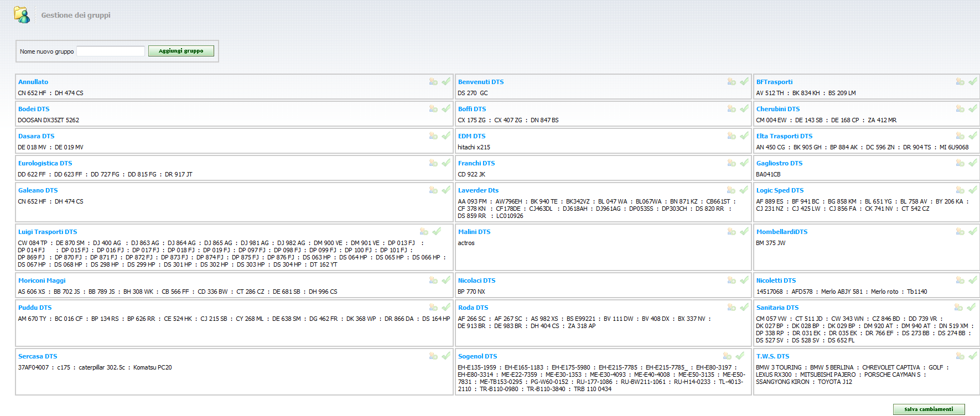The height and width of the screenshot is (416, 980).
Task: Focus the Nome nuovo gruppo text field
Action: 111,51
